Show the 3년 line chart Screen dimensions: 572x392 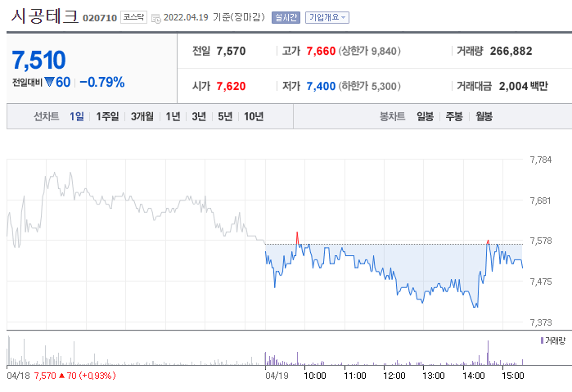pyautogui.click(x=199, y=116)
